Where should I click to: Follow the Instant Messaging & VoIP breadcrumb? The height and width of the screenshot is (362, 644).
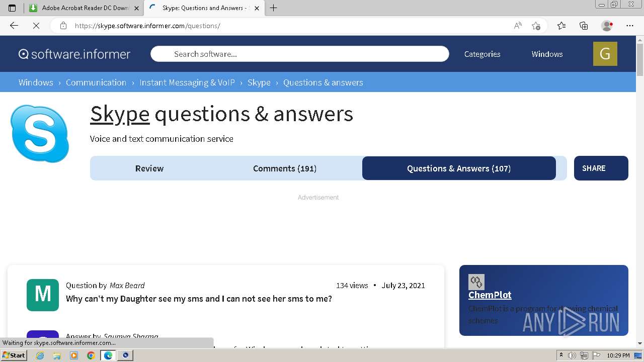[x=187, y=82]
